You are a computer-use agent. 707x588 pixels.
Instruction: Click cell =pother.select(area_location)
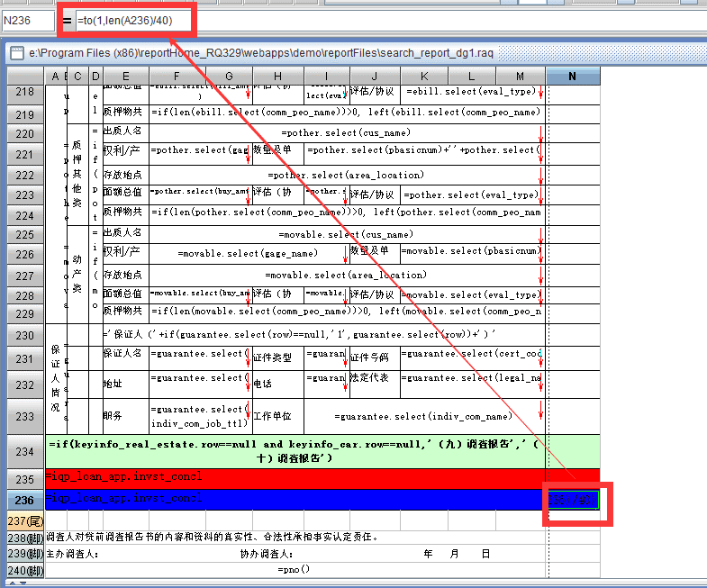pyautogui.click(x=347, y=175)
